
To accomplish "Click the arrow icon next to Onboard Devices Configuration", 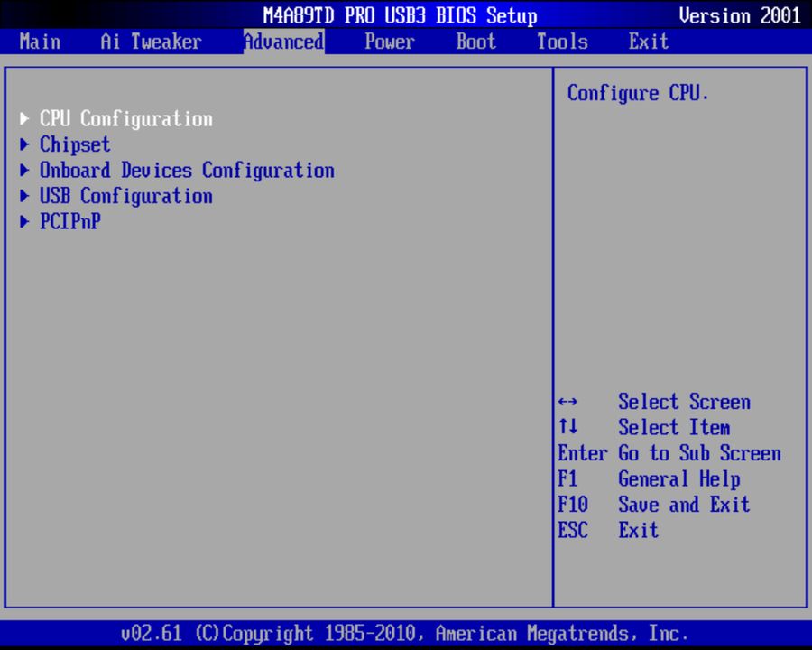I will [x=23, y=170].
